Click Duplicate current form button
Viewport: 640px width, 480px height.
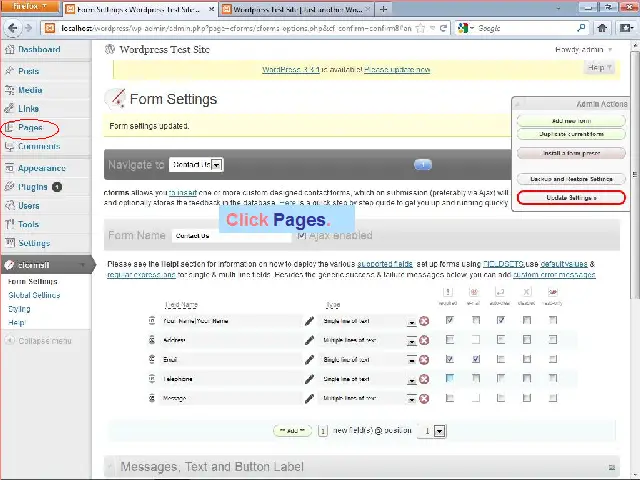pos(571,134)
